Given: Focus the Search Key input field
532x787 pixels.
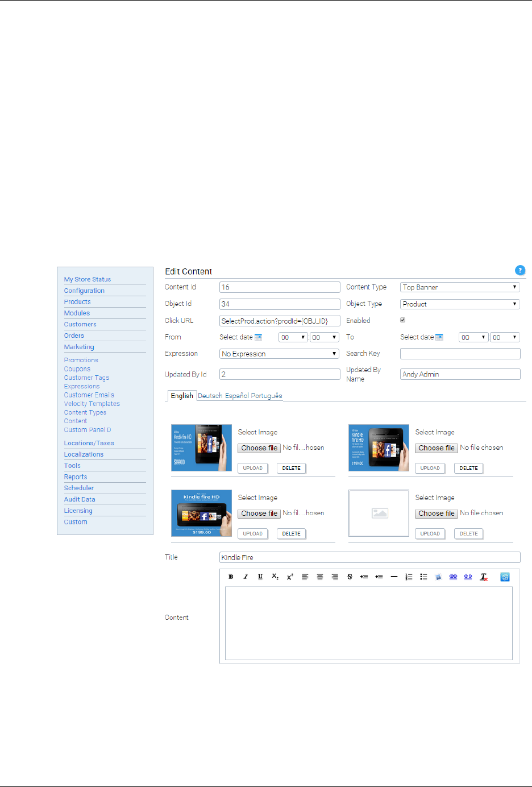Looking at the screenshot, I should pos(460,354).
